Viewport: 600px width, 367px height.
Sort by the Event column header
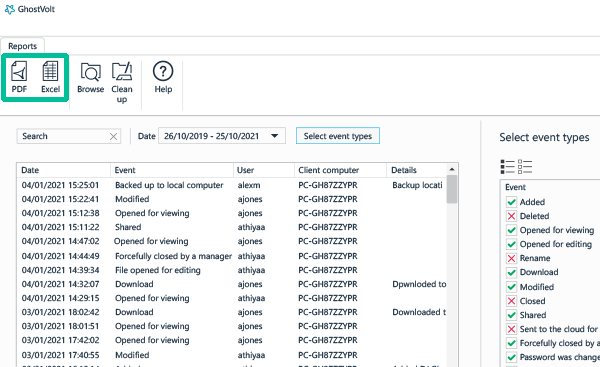pyautogui.click(x=172, y=170)
